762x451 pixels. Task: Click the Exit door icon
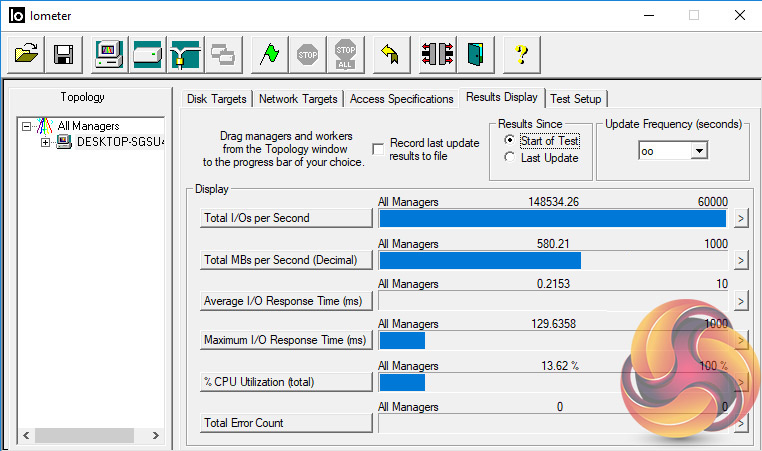coord(474,55)
